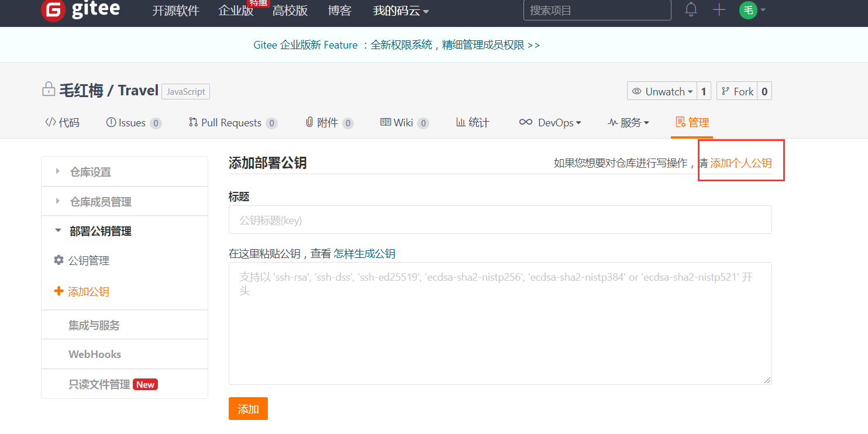Expand the 服务 services dropdown
The height and width of the screenshot is (434, 868).
[x=628, y=122]
